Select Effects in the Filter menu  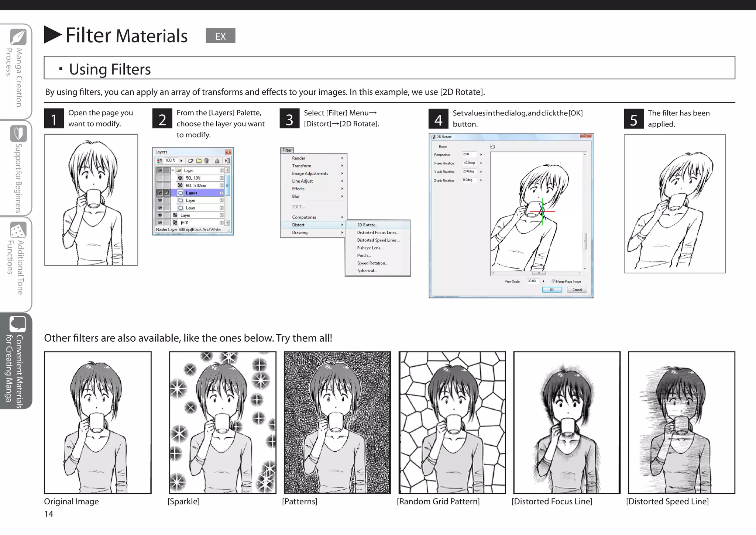[x=314, y=189]
